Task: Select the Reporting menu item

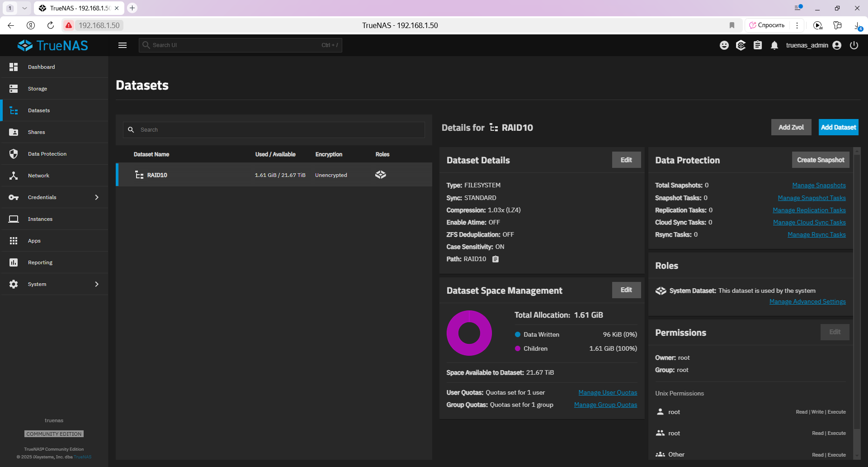Action: tap(54, 262)
